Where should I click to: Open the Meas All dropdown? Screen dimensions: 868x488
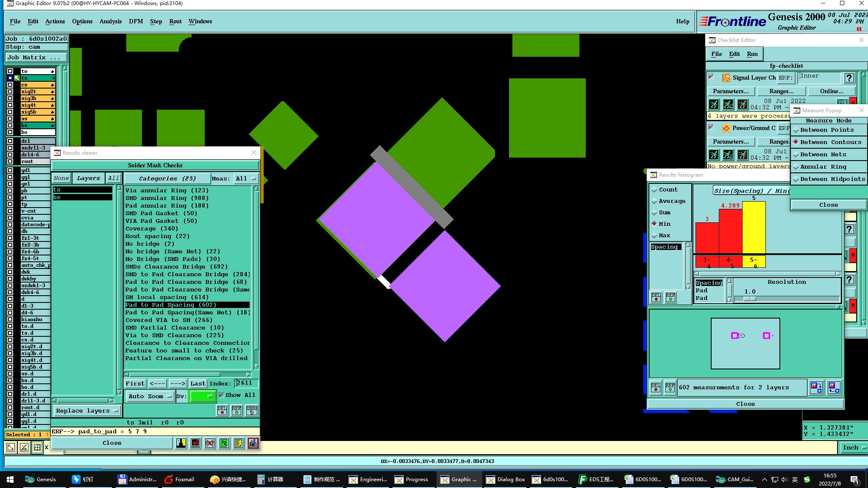(246, 179)
